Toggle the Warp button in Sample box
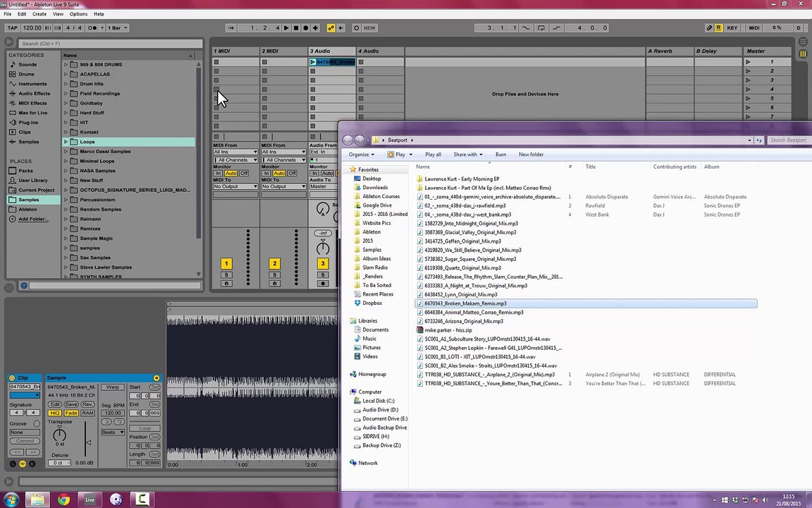Screen dimensions: 812x508 point(112,387)
